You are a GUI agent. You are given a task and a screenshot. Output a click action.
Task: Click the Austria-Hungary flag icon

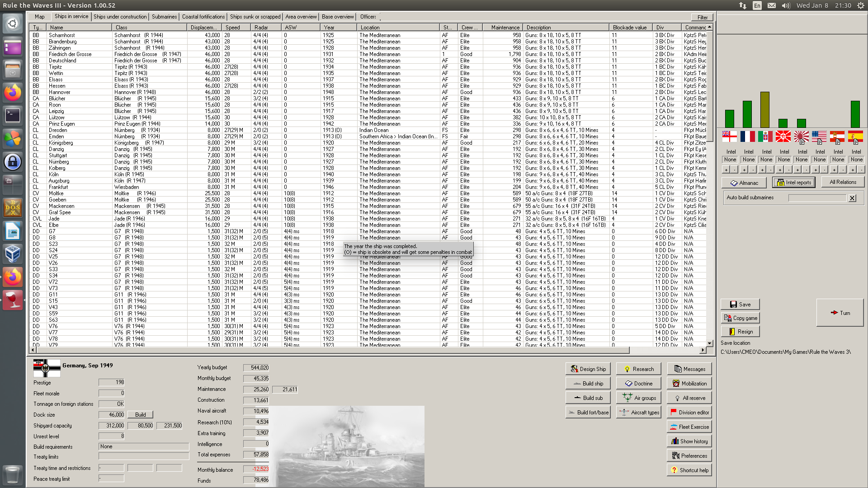click(x=837, y=136)
